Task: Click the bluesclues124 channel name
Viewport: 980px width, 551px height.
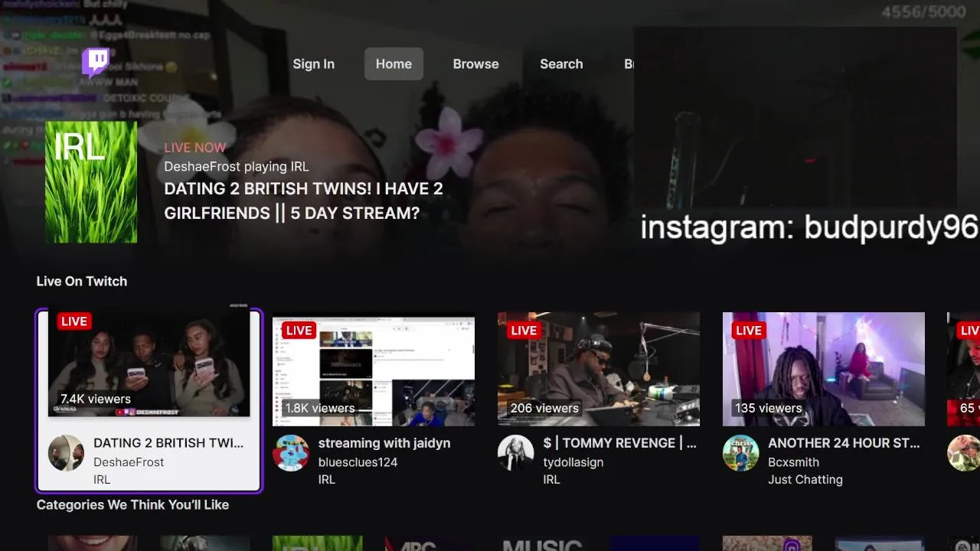Action: [358, 462]
